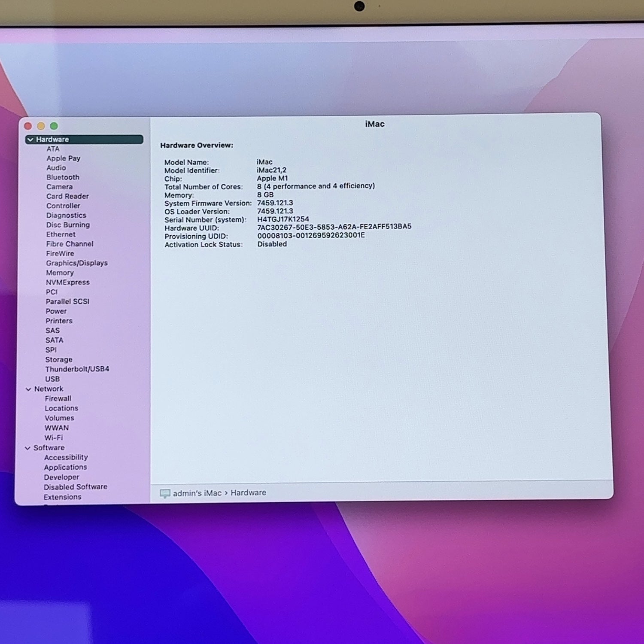Show the Applications list
Viewport: 644px width, 644px height.
[x=65, y=468]
